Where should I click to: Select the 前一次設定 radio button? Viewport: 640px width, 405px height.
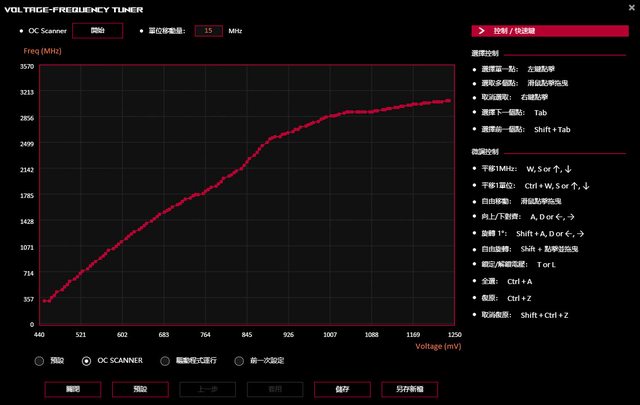click(240, 360)
